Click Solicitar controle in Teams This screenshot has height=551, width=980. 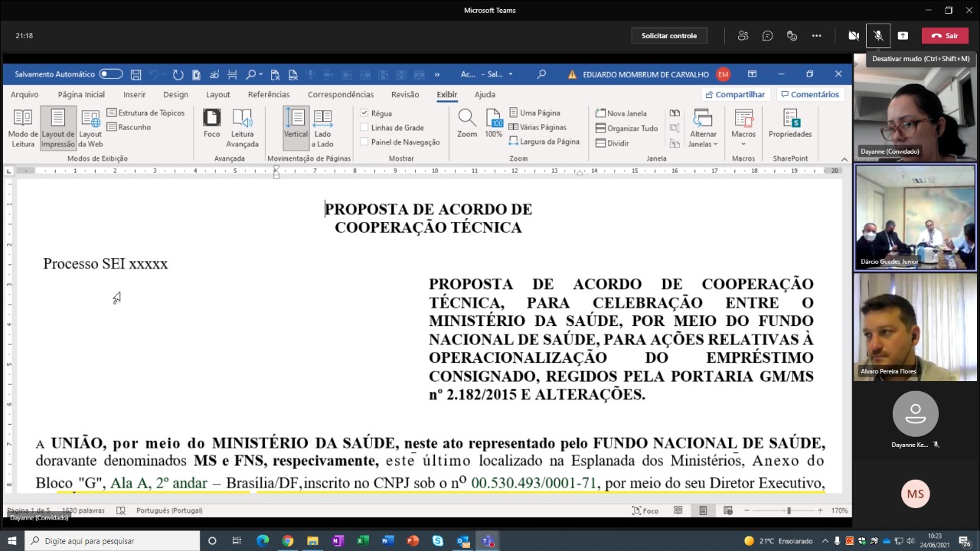point(669,35)
